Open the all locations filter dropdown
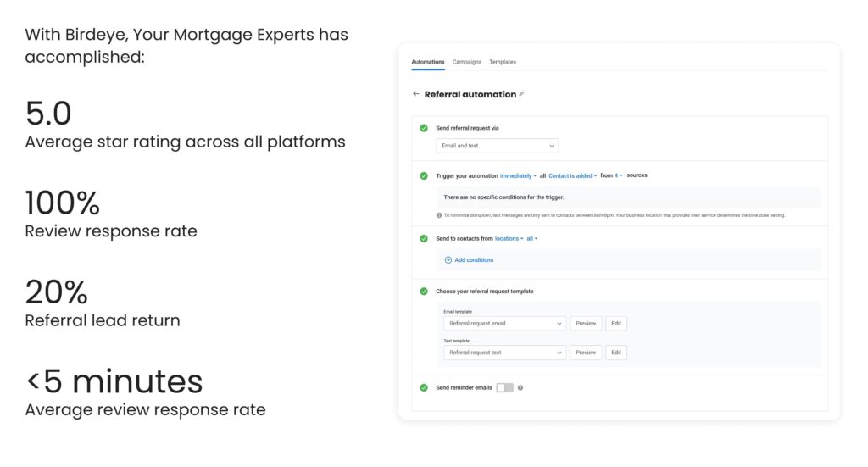868x467 pixels. click(532, 238)
